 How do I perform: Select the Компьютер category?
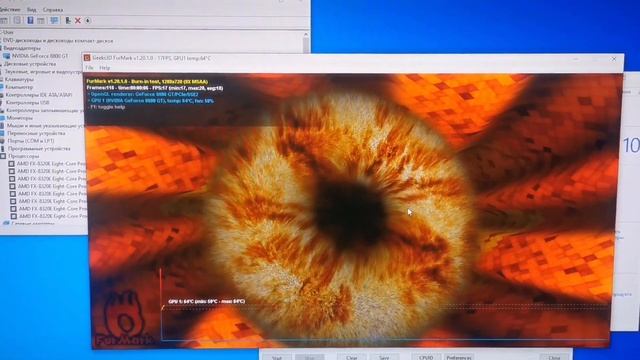[19, 87]
